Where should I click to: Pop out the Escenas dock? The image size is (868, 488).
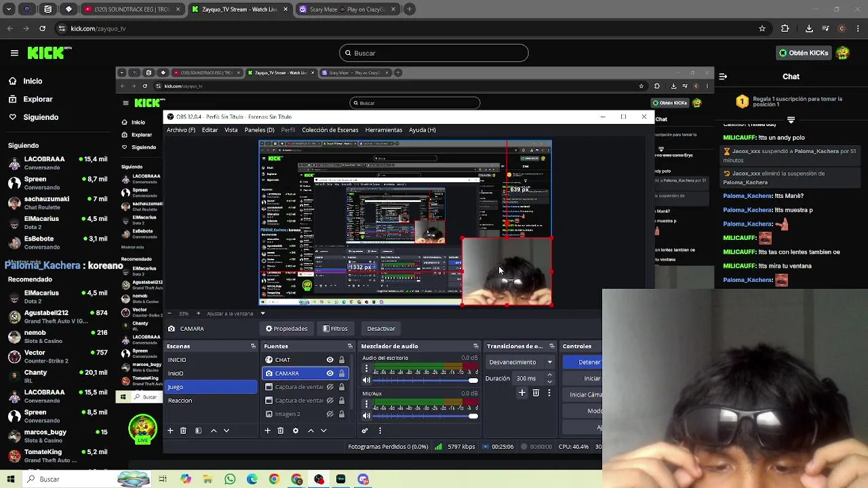[253, 346]
